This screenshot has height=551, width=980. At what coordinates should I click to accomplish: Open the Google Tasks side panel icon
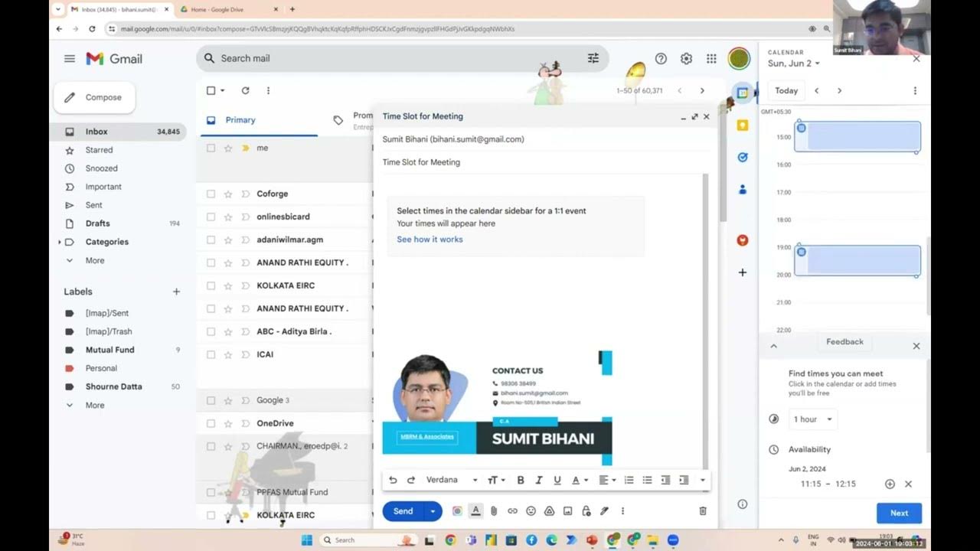coord(742,157)
